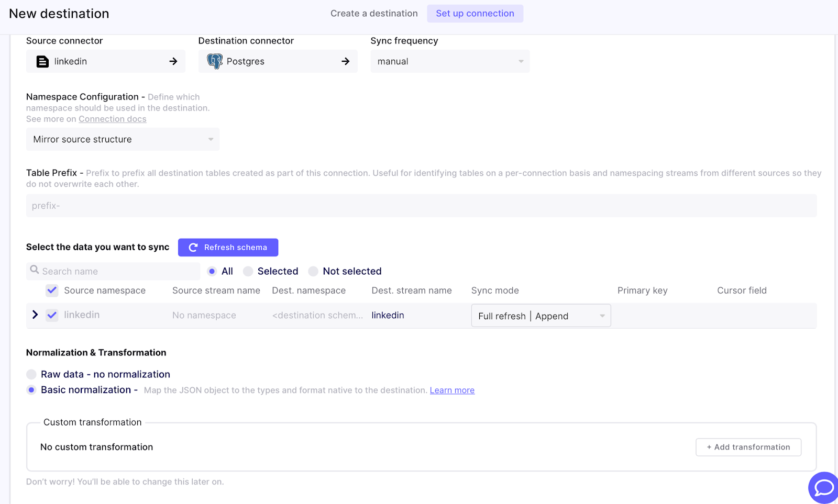Filter streams by Selected radio option

[248, 271]
